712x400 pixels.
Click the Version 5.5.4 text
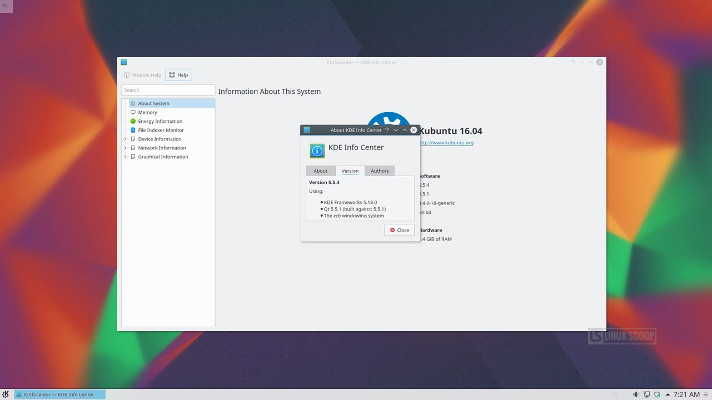point(324,183)
